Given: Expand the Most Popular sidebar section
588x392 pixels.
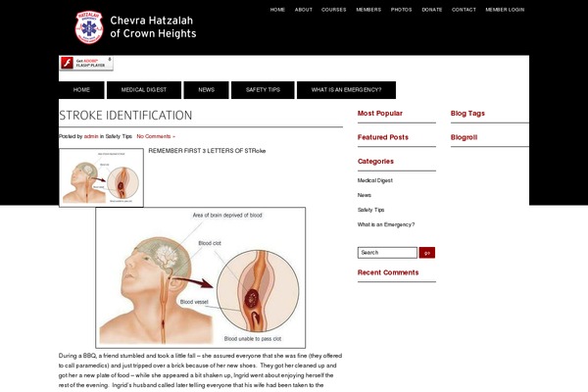Looking at the screenshot, I should click(x=380, y=114).
